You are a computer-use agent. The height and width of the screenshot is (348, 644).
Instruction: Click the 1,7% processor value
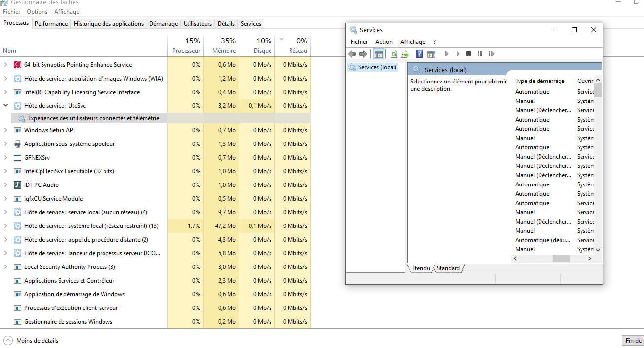194,226
